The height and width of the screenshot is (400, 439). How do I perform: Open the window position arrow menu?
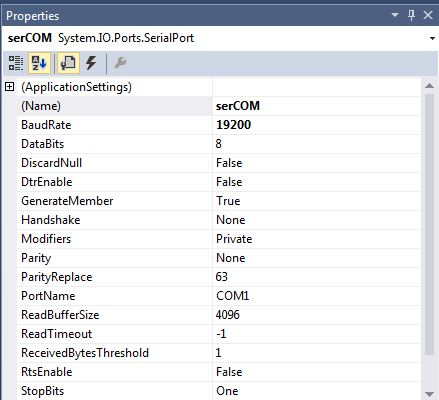point(395,15)
